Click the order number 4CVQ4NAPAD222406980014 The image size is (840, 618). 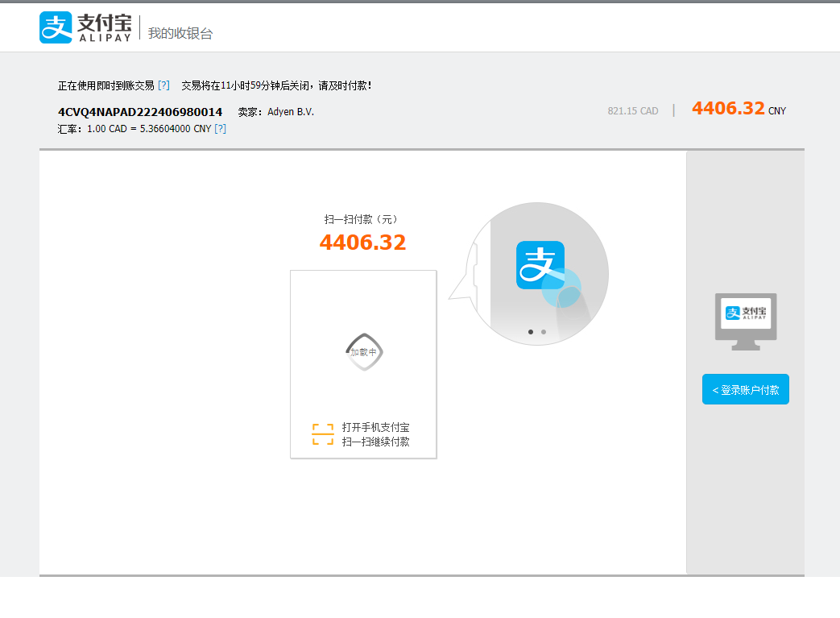click(141, 110)
